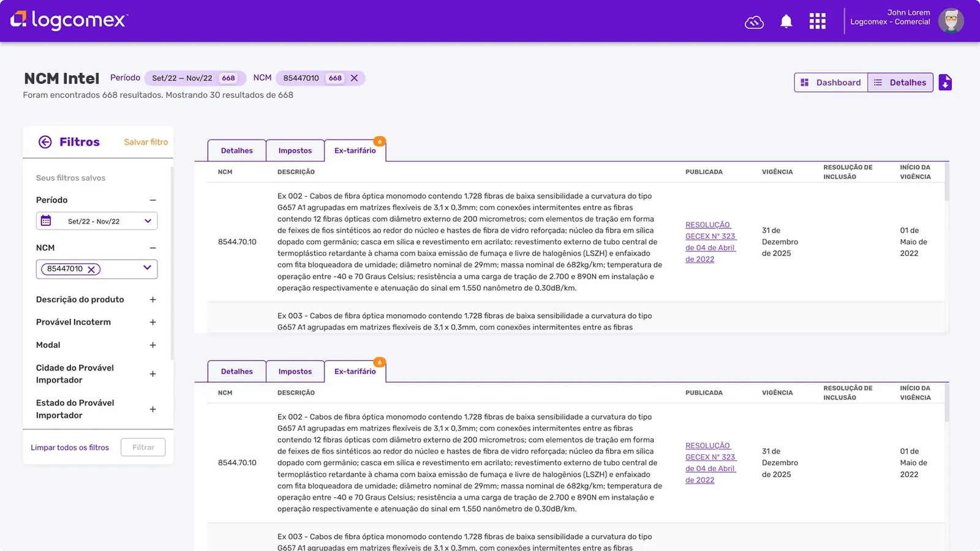Click the Filtrar button
This screenshot has height=551, width=980.
click(143, 447)
